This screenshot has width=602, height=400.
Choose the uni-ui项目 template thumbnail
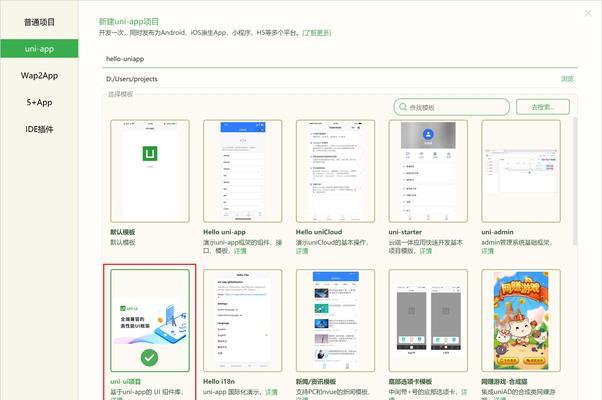150,321
